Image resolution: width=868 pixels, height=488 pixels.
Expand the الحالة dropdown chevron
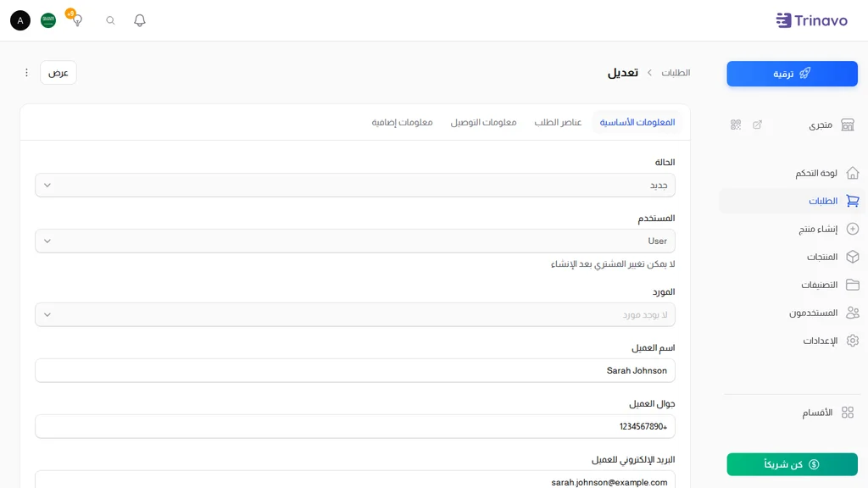47,186
